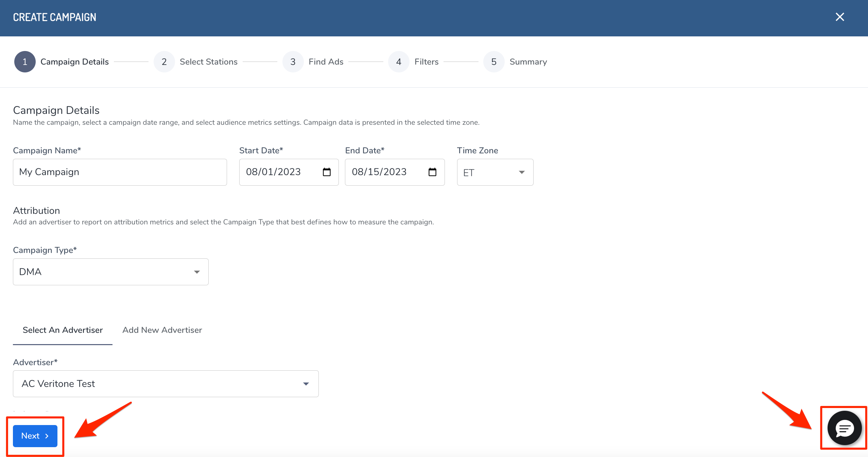Click the Start Date text 08/01/2023
The width and height of the screenshot is (868, 457).
pyautogui.click(x=273, y=172)
